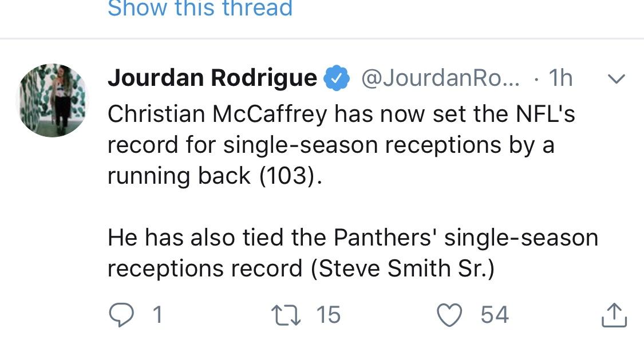Retweet using the retweet arrows icon
Viewport: 644px width, 348px height.
[286, 315]
